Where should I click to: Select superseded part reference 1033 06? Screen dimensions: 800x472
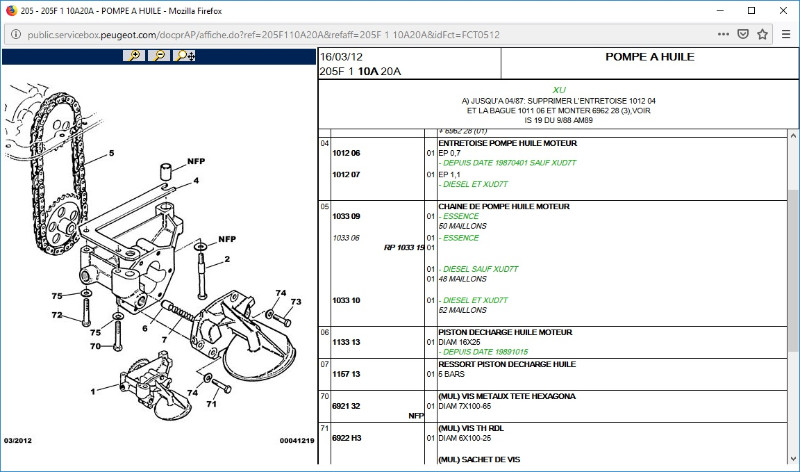(x=346, y=238)
